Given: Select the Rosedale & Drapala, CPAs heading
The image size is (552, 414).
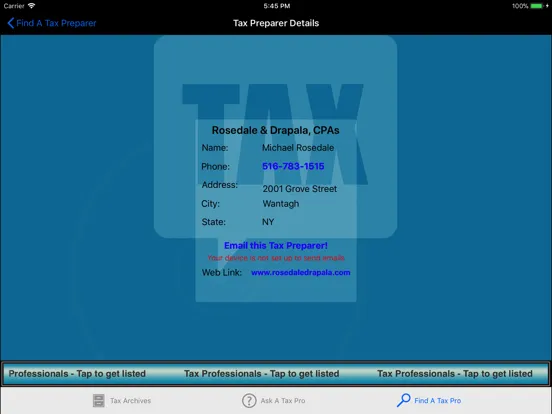Looking at the screenshot, I should [275, 130].
